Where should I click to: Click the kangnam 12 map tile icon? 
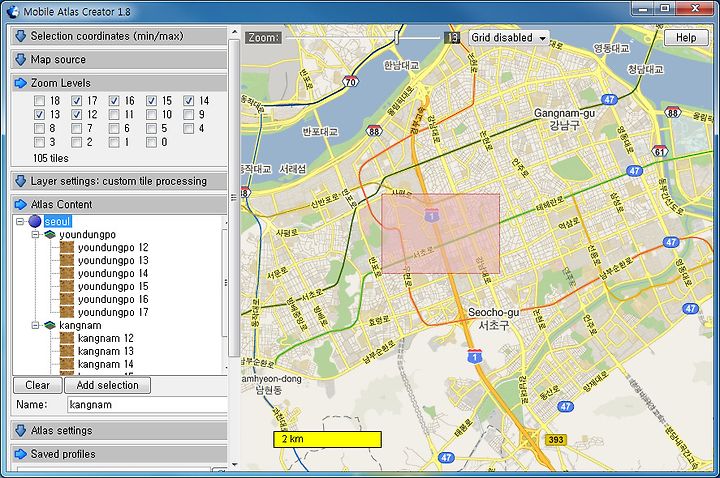click(x=67, y=338)
